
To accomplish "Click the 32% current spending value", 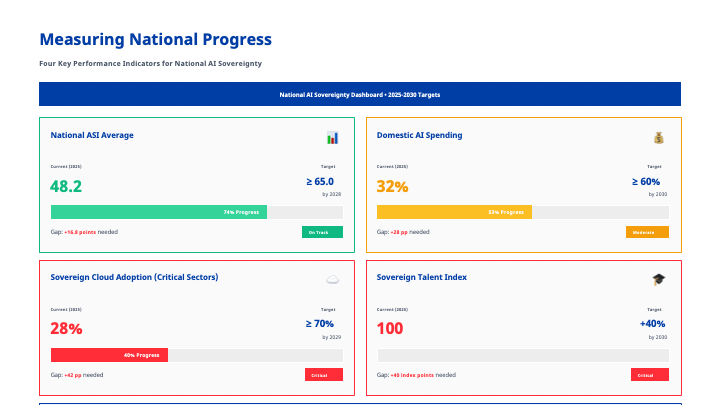I will pos(392,186).
